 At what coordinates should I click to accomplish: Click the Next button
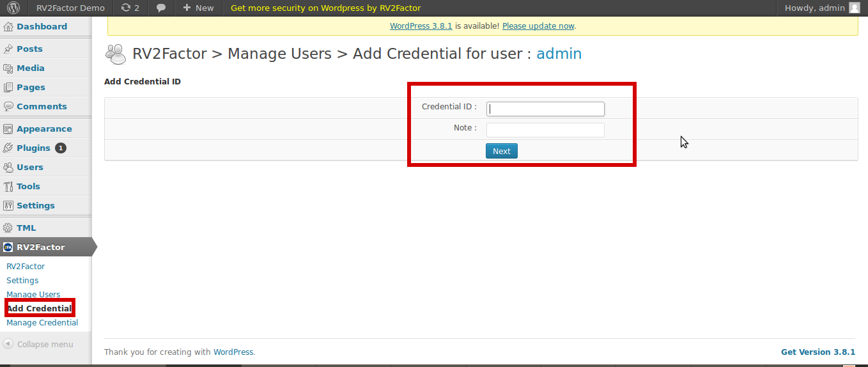click(502, 151)
